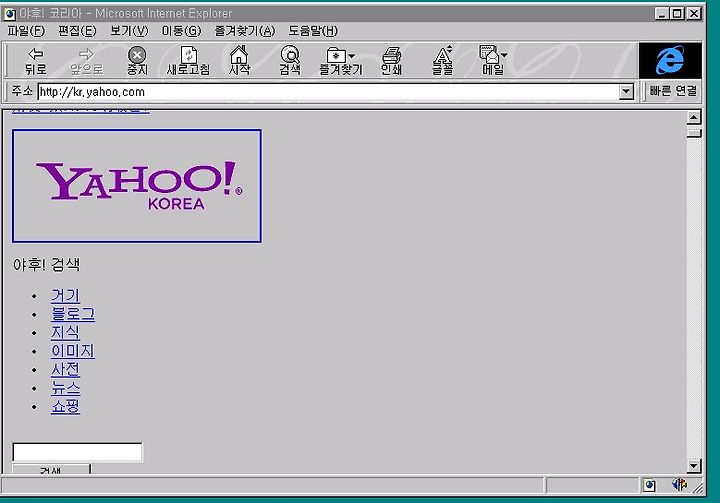
Task: Open the 지식 link
Action: click(x=65, y=332)
